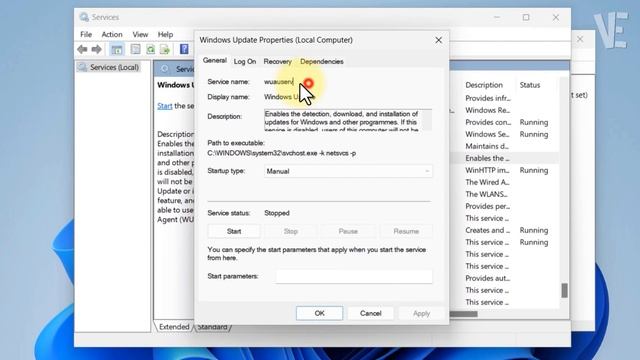Click the 'Stopped' service status text

277,213
